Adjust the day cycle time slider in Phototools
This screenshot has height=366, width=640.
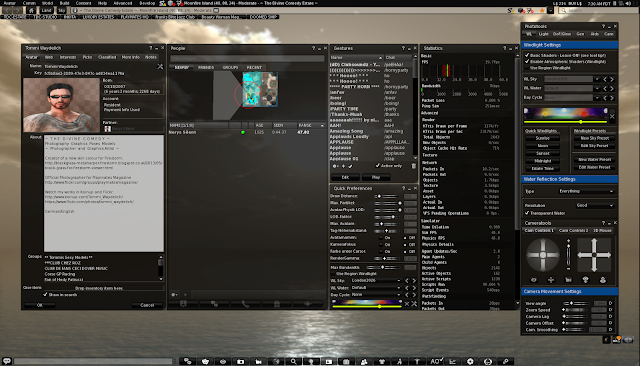tap(566, 122)
